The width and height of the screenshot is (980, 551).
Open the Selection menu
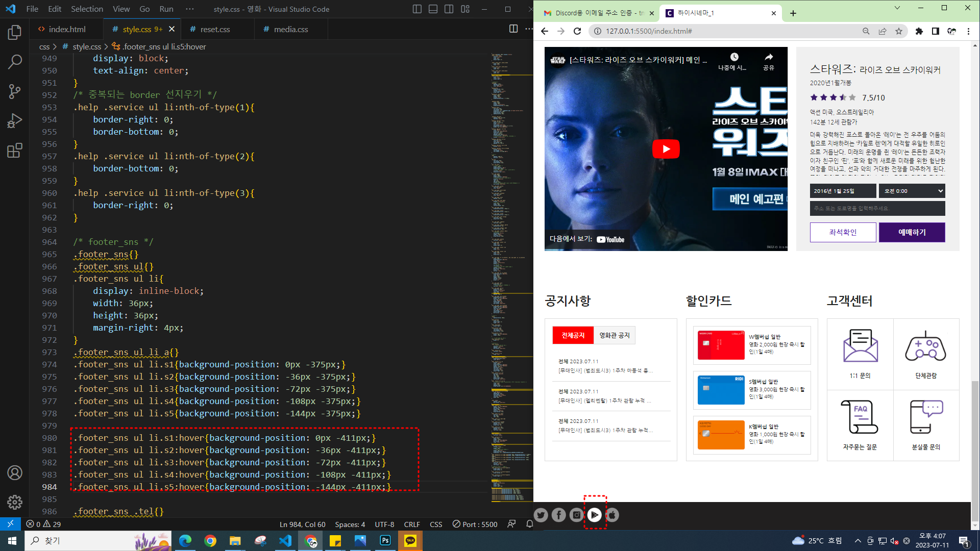pos(87,9)
